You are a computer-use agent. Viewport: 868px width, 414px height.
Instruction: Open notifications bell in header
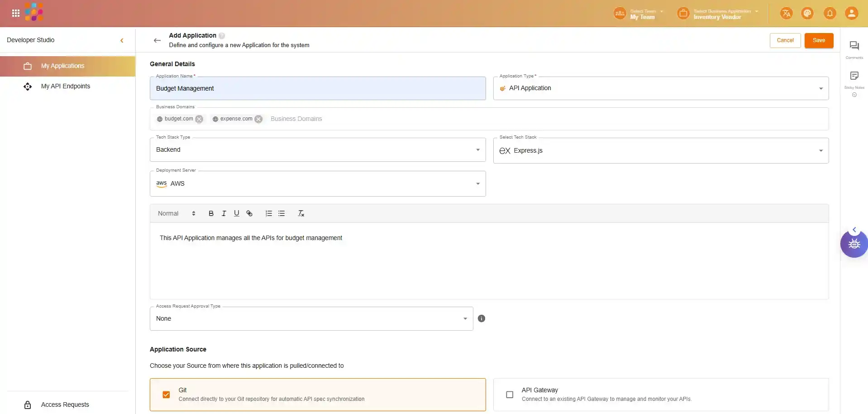pyautogui.click(x=830, y=14)
